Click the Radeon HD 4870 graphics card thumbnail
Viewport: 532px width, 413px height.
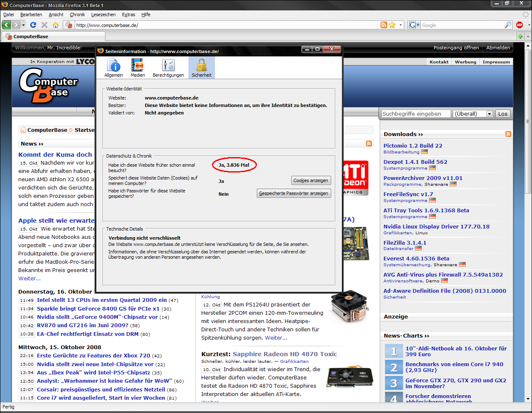(350, 377)
